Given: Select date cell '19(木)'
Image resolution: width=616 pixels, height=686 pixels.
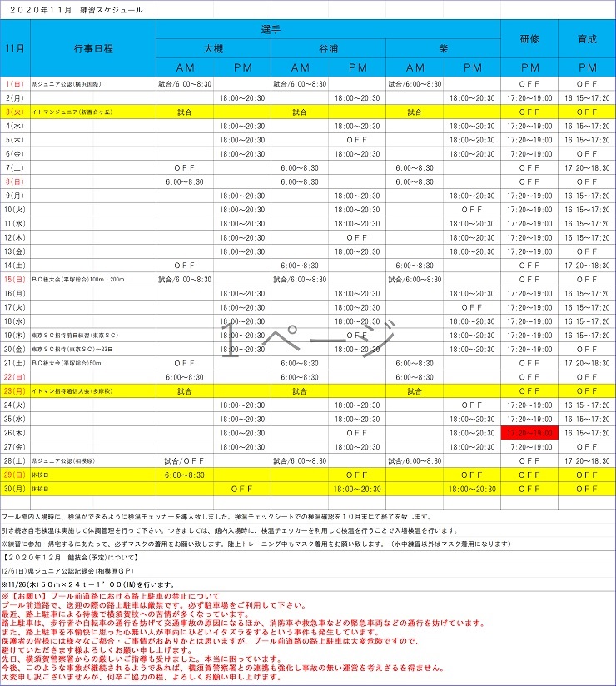Looking at the screenshot, I should [15, 336].
